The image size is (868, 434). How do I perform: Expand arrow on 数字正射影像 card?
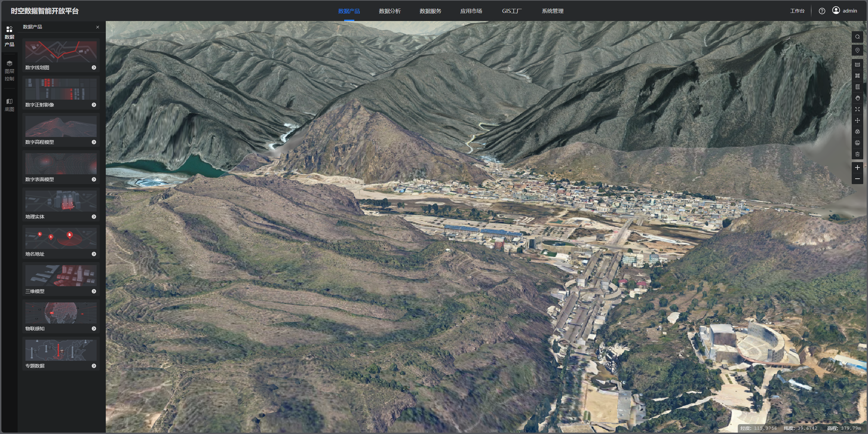pyautogui.click(x=94, y=105)
